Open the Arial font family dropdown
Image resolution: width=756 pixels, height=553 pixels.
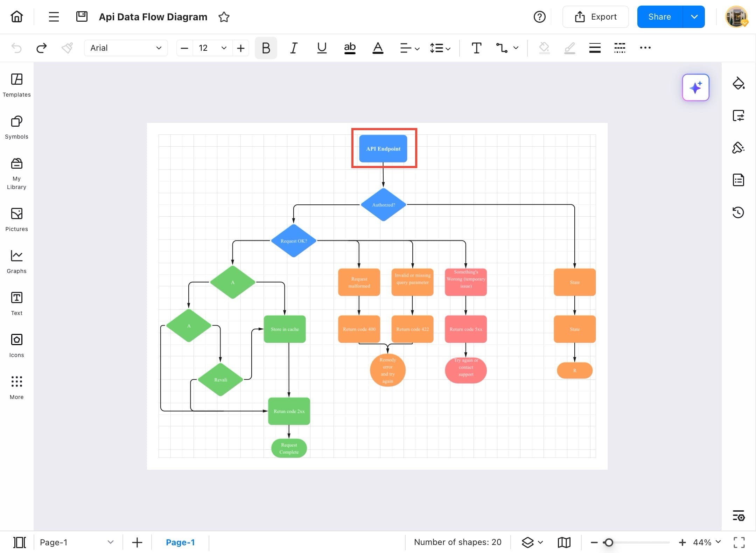click(x=125, y=48)
